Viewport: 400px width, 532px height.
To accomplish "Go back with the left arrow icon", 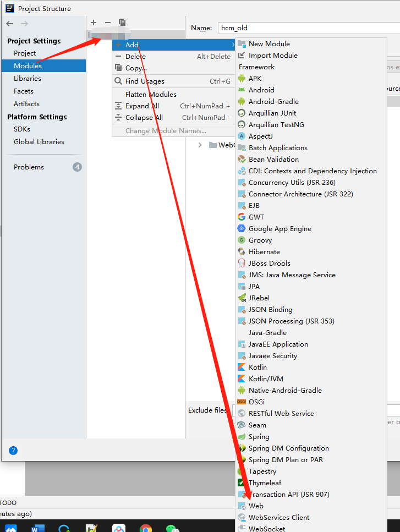I will click(10, 24).
